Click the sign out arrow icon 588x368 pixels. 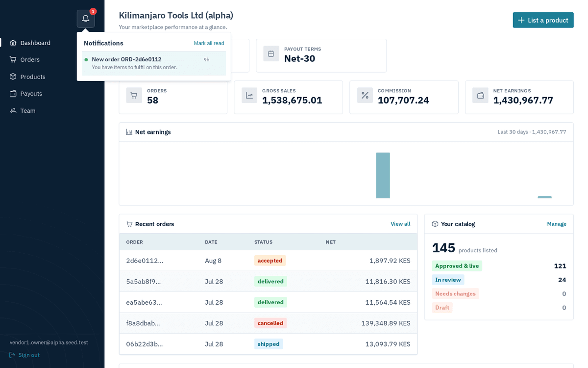[x=12, y=355]
